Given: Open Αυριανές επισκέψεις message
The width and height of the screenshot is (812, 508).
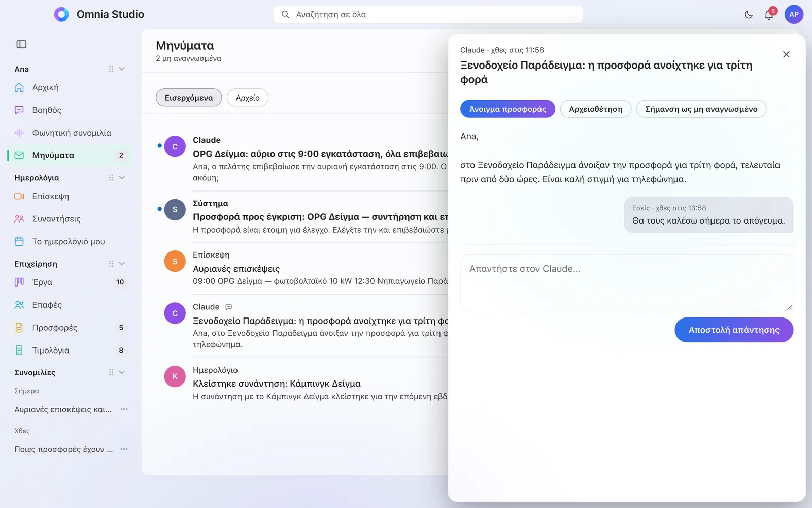Looking at the screenshot, I should tap(302, 268).
